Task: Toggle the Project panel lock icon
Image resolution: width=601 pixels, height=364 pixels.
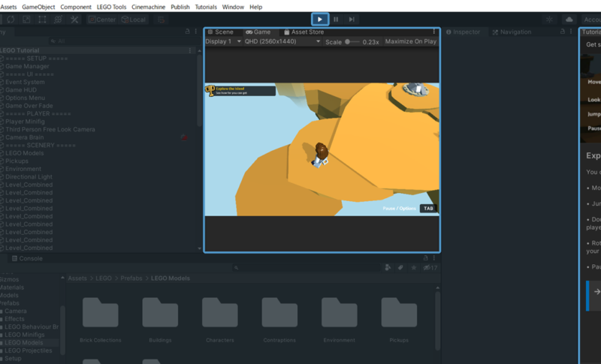Action: click(425, 258)
